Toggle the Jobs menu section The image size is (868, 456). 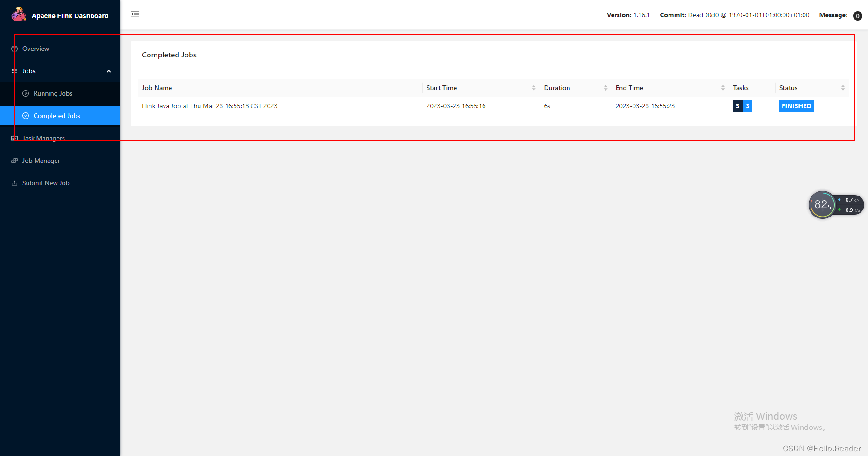click(60, 71)
